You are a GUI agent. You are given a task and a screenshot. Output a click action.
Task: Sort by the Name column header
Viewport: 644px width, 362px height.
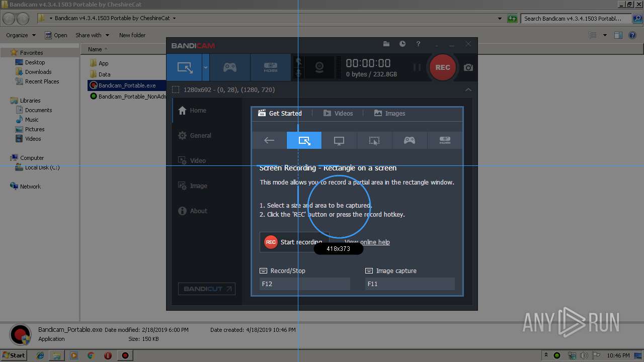click(95, 49)
